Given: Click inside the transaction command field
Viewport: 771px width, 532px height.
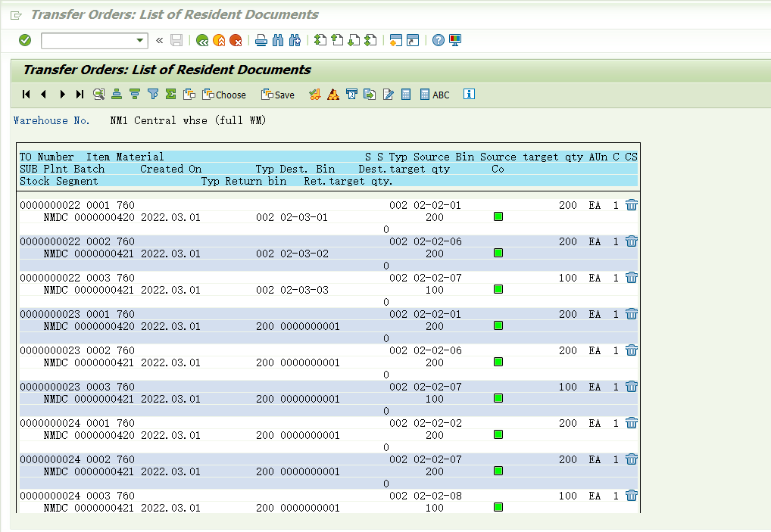Looking at the screenshot, I should coord(89,40).
